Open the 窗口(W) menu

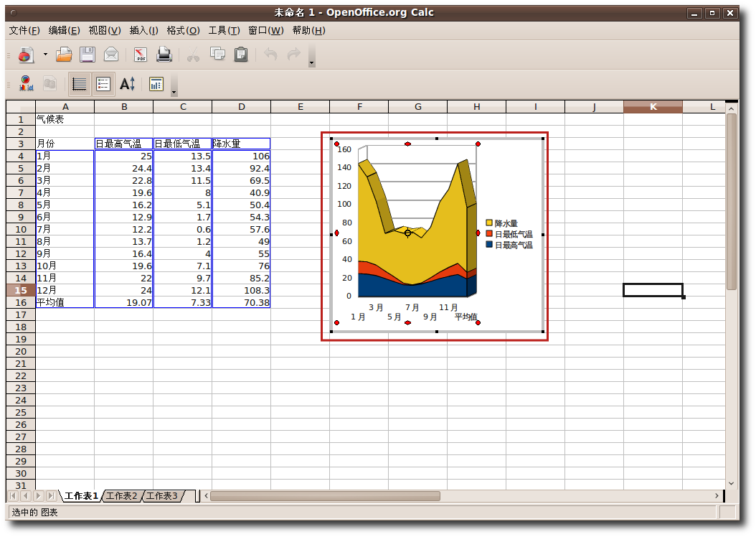[x=265, y=30]
